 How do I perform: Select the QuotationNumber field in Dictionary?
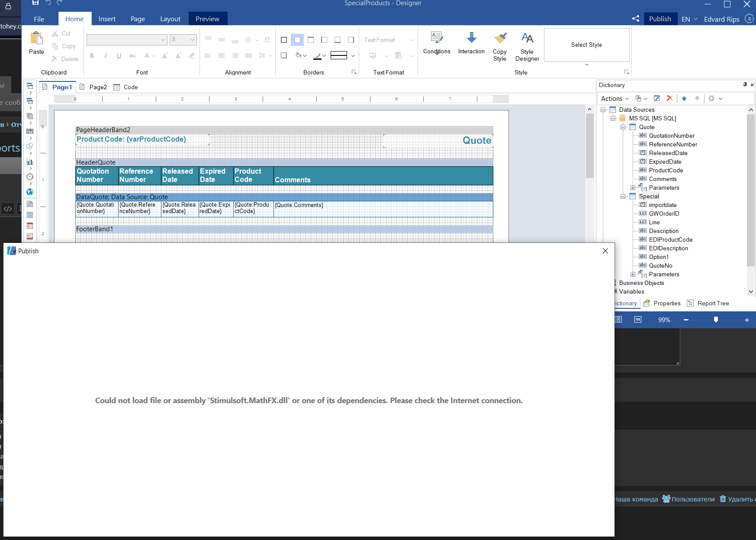click(672, 136)
